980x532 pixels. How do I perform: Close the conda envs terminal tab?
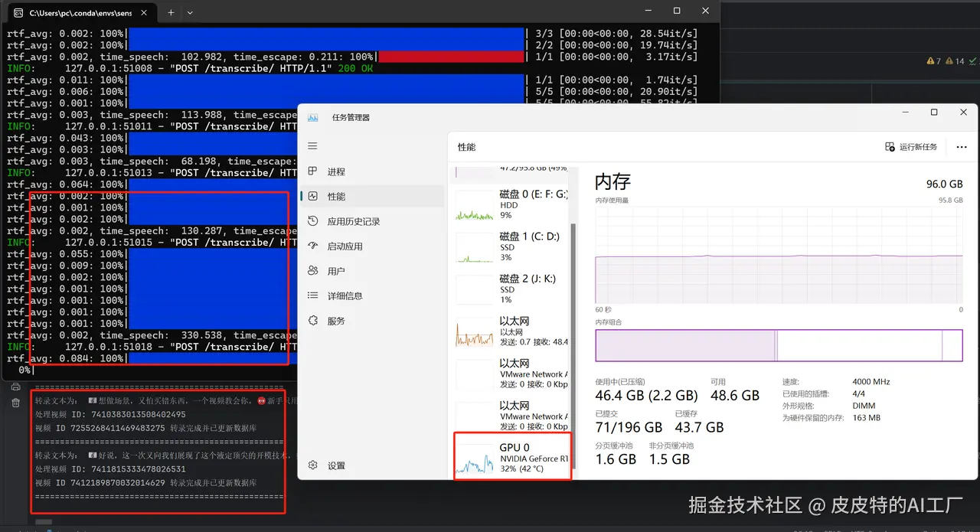tap(144, 12)
